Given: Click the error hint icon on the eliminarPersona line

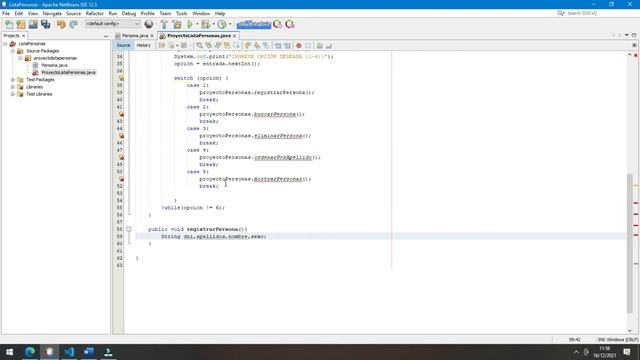Looking at the screenshot, I should coord(121,136).
